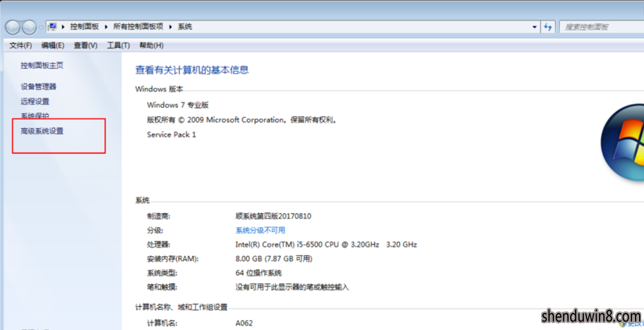Click the text Windows 7 专业版
The height and width of the screenshot is (330, 644).
click(x=178, y=105)
